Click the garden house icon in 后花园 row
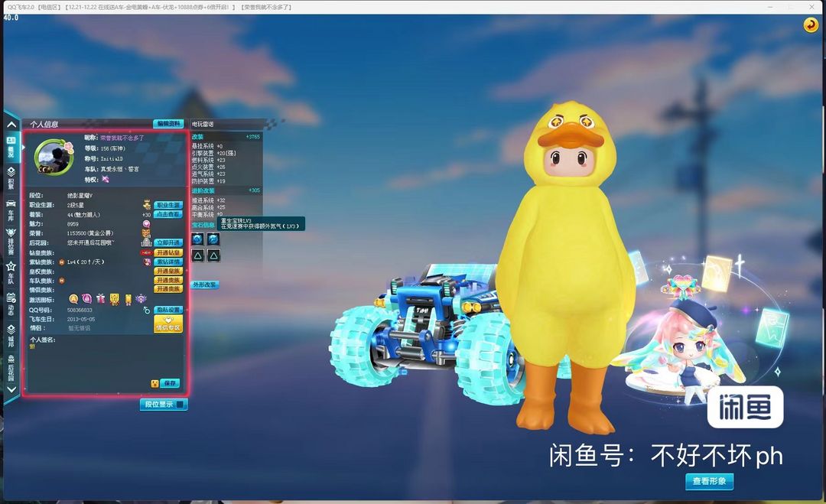This screenshot has width=826, height=504. pyautogui.click(x=146, y=242)
